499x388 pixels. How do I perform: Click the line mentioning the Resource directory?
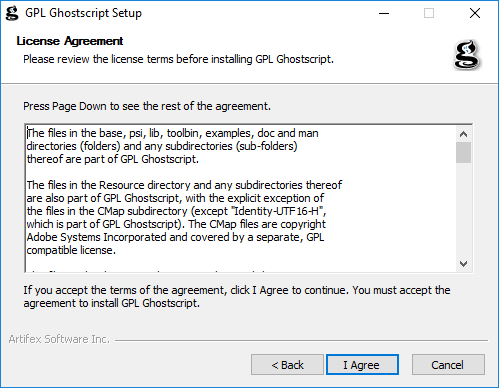[184, 185]
